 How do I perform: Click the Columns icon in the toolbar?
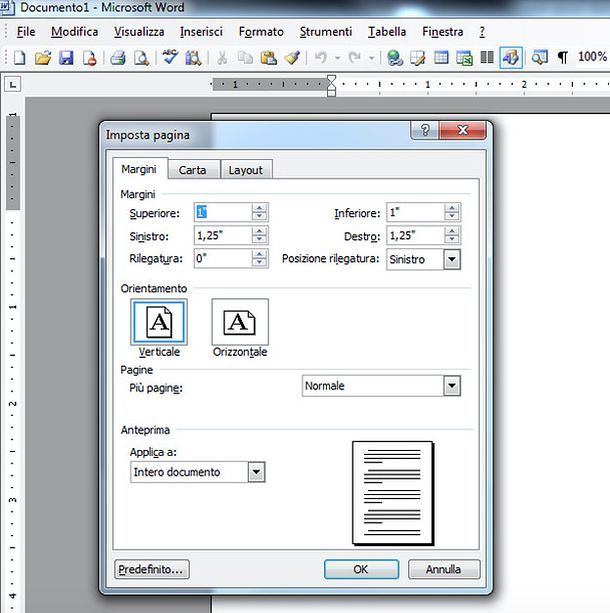[487, 58]
